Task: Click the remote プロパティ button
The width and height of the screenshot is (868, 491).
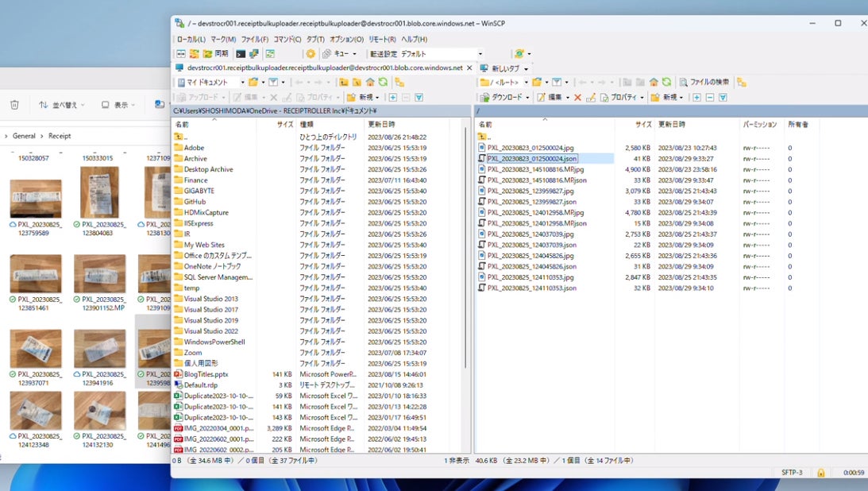Action: [x=622, y=97]
